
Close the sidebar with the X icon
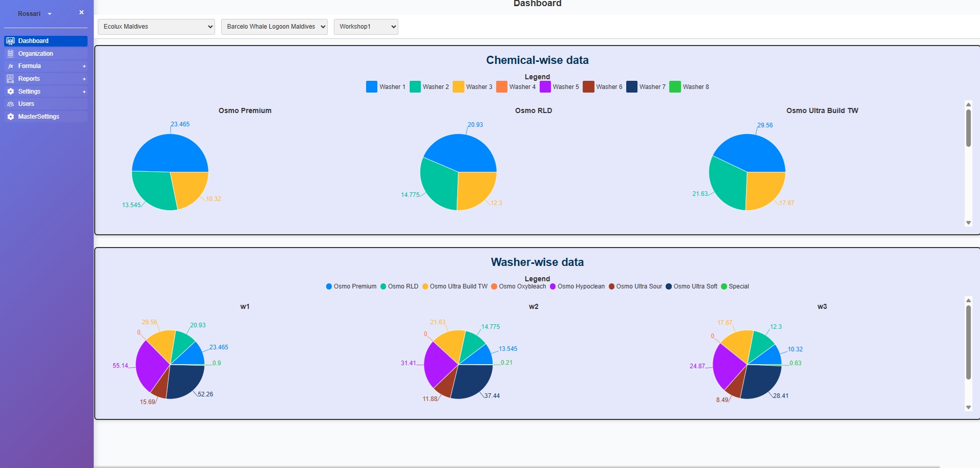pyautogui.click(x=81, y=12)
